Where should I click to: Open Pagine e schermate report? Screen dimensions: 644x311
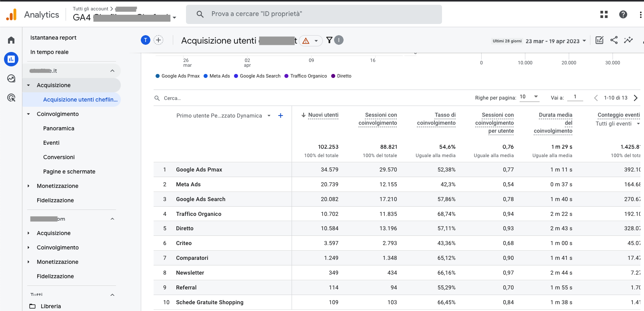pyautogui.click(x=69, y=171)
